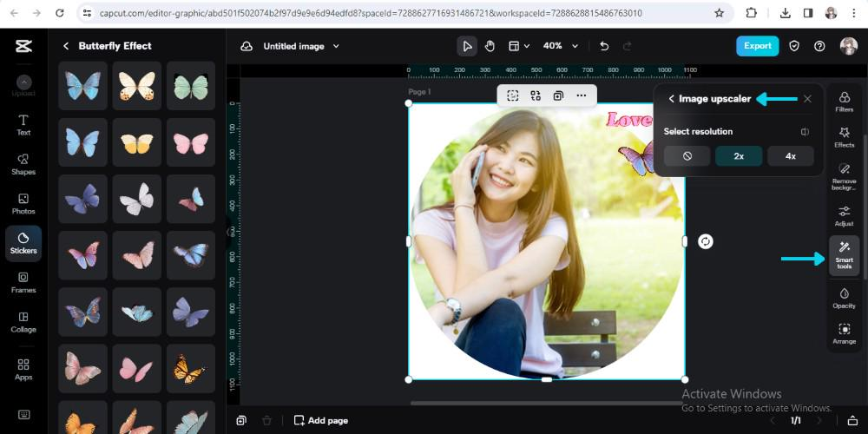The width and height of the screenshot is (868, 434).
Task: Select the blue butterfly sticker in first row
Action: 83,85
